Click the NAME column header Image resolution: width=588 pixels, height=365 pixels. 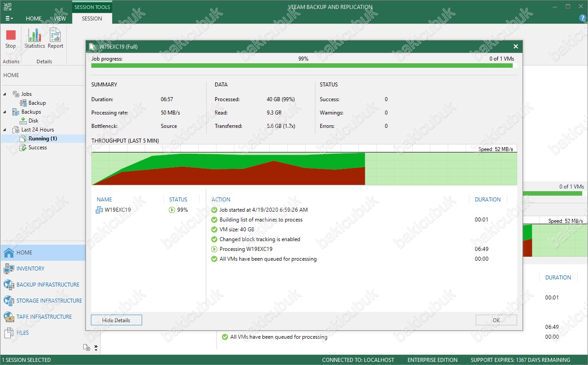pos(104,199)
